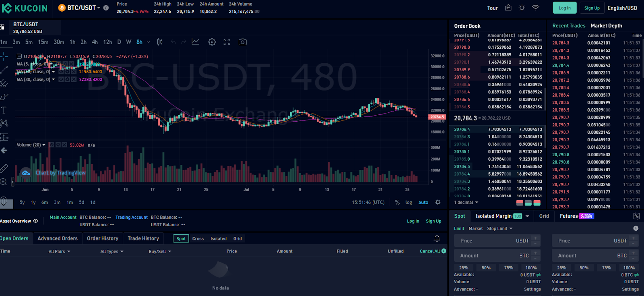This screenshot has width=644, height=296.
Task: Toggle percent scale on chart
Action: coord(397,202)
